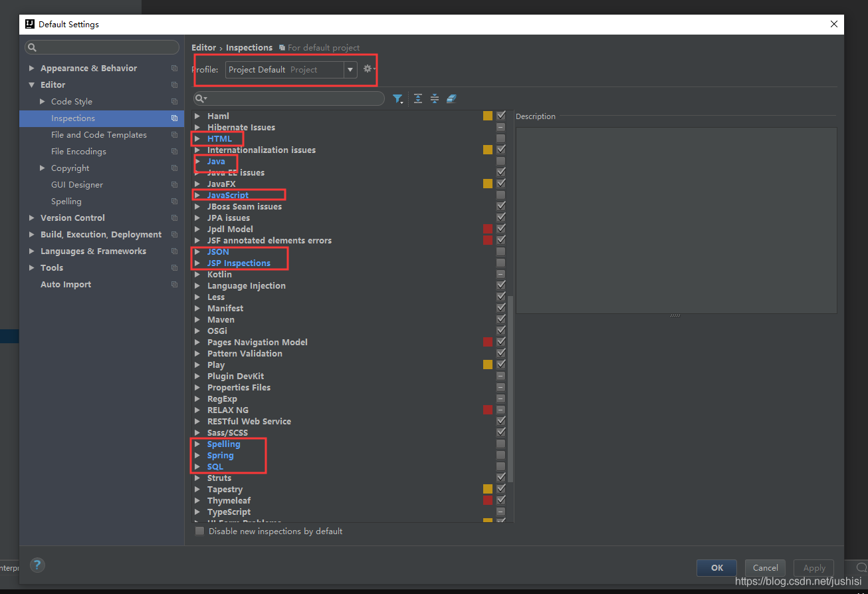
Task: Open the Auto Import settings page
Action: tap(66, 285)
